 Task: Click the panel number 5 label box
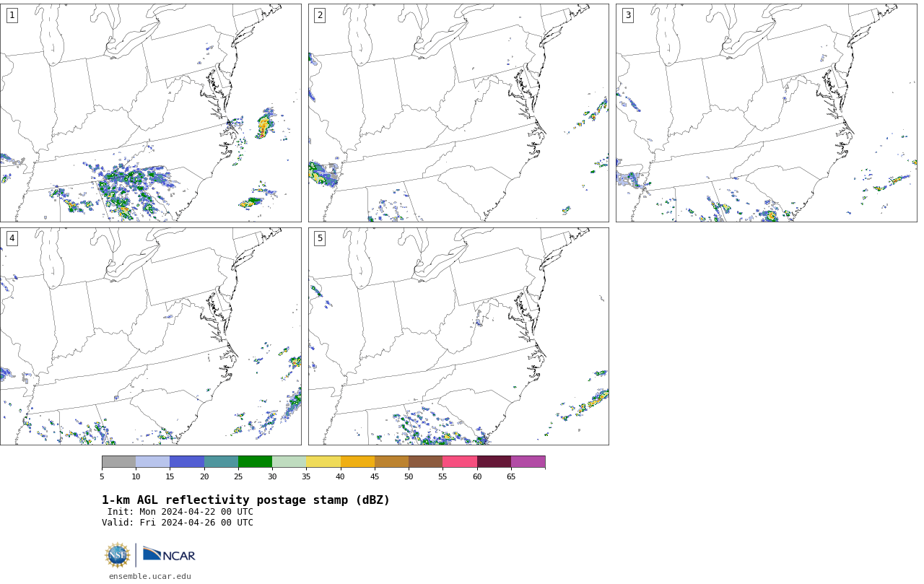pyautogui.click(x=320, y=238)
